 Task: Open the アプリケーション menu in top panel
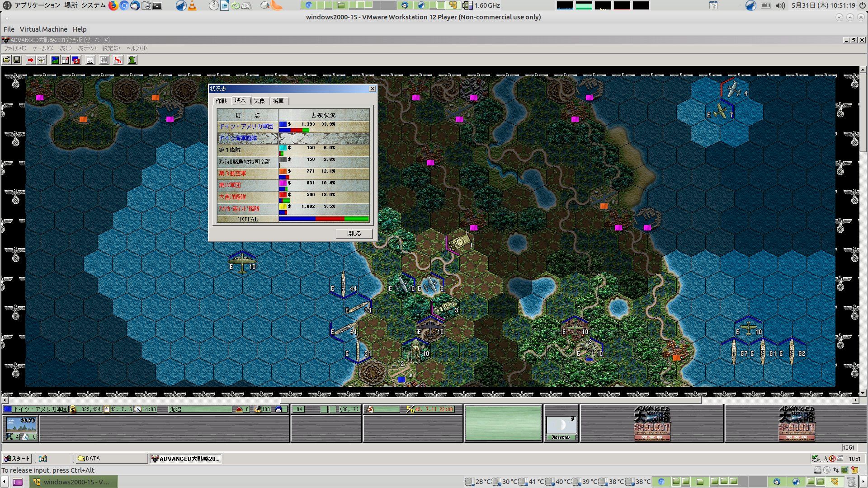37,5
